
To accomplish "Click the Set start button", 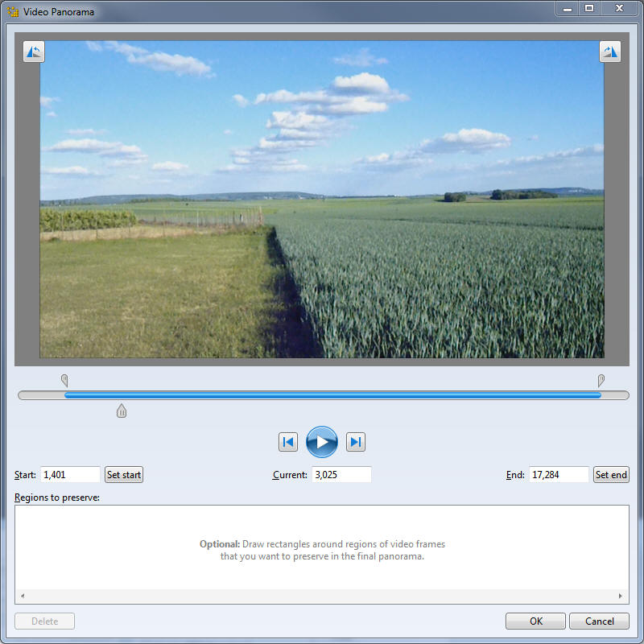I will 124,475.
